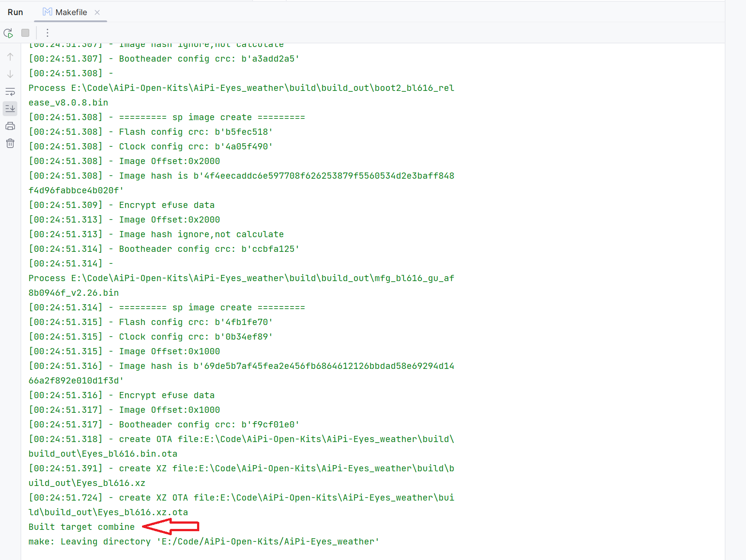Click the 'f4d96fabbce4b020f'' hash continuation line
746x560 pixels.
(x=76, y=190)
